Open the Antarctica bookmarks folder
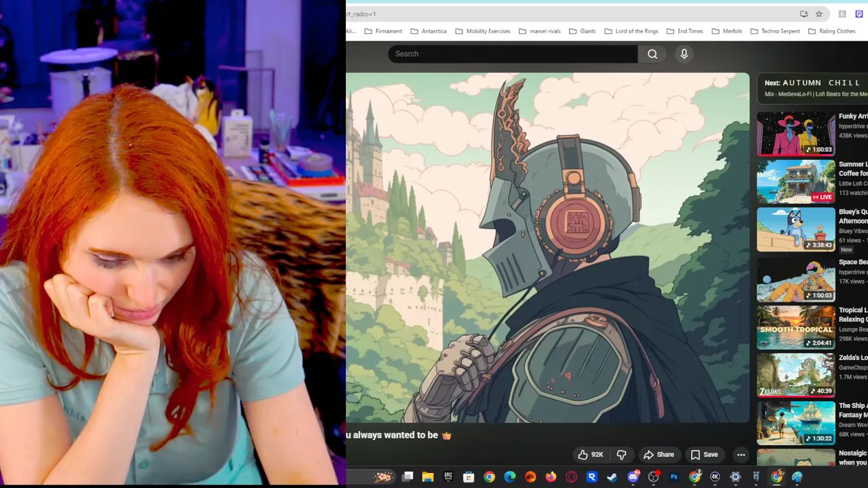Screen dimensions: 868x488 coord(428,31)
